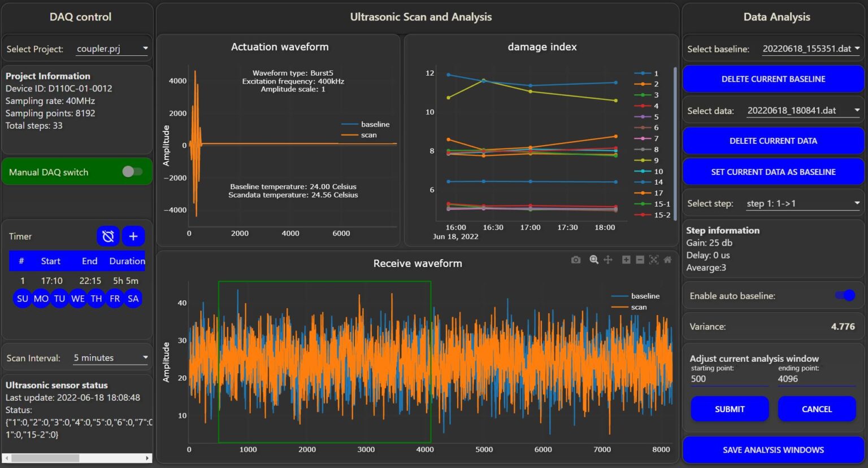Zoom out on the Receive waveform plot
This screenshot has height=468, width=868.
640,260
